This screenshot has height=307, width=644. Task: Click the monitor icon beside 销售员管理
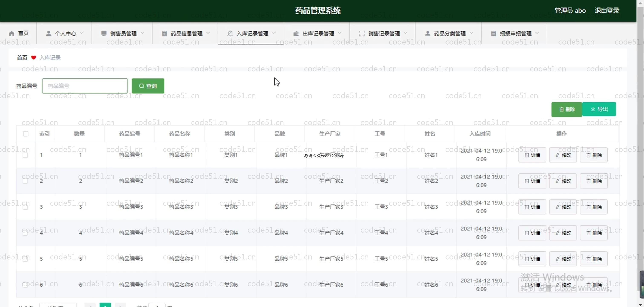[x=104, y=33]
